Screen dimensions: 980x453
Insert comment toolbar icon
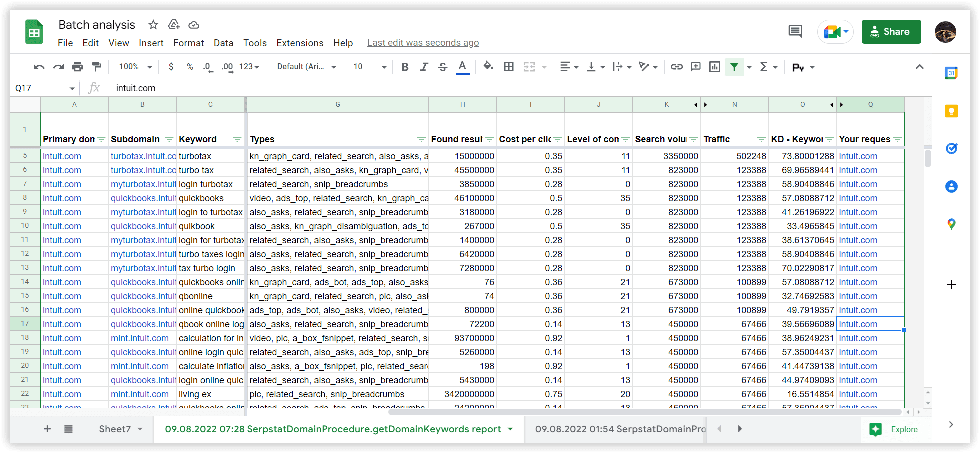click(x=696, y=67)
